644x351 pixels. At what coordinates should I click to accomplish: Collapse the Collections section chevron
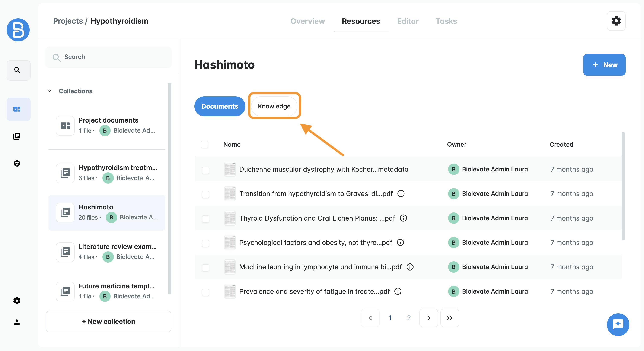(50, 91)
